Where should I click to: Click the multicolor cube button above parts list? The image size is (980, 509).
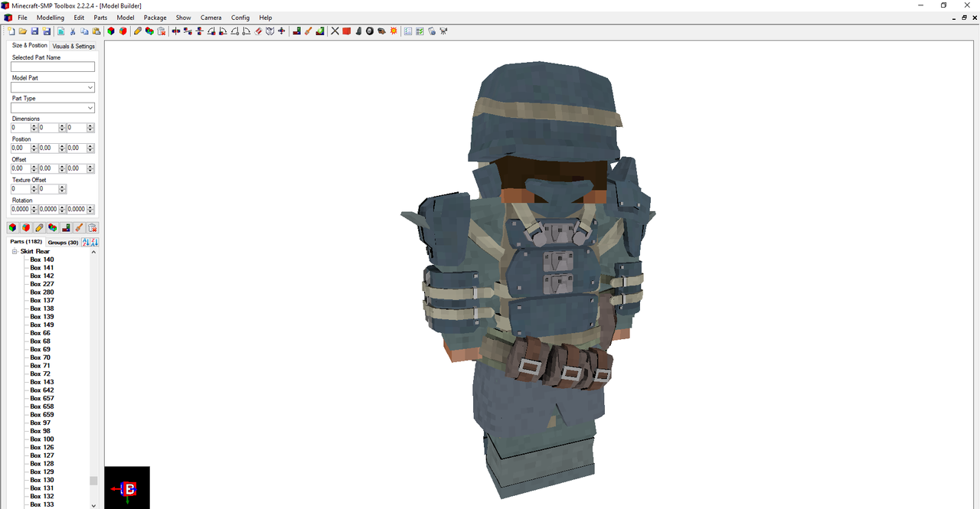tap(12, 227)
